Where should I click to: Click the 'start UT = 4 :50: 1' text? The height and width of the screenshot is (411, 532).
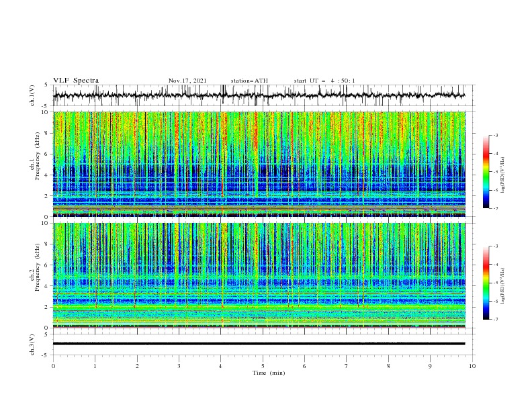pos(324,81)
